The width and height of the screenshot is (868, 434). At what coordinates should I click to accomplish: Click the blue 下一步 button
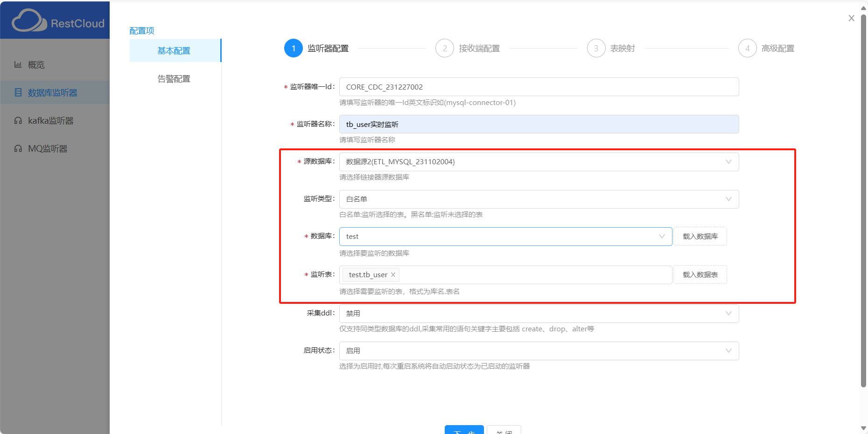click(x=464, y=430)
